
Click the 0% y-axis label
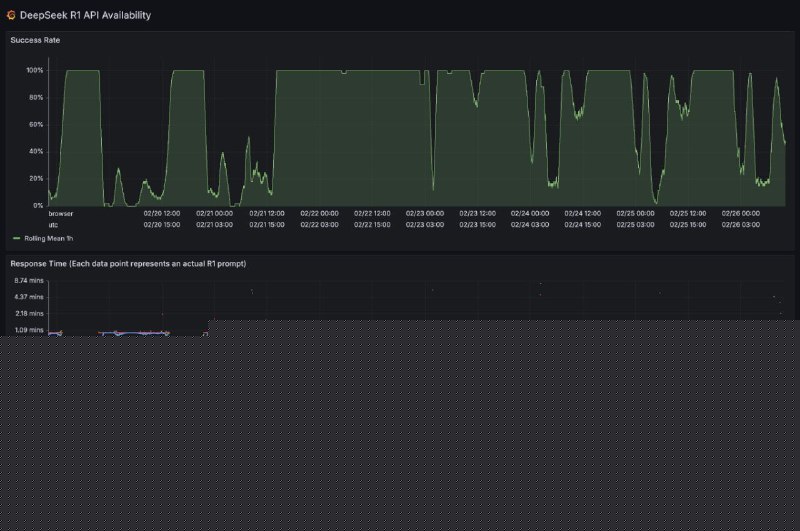click(38, 206)
